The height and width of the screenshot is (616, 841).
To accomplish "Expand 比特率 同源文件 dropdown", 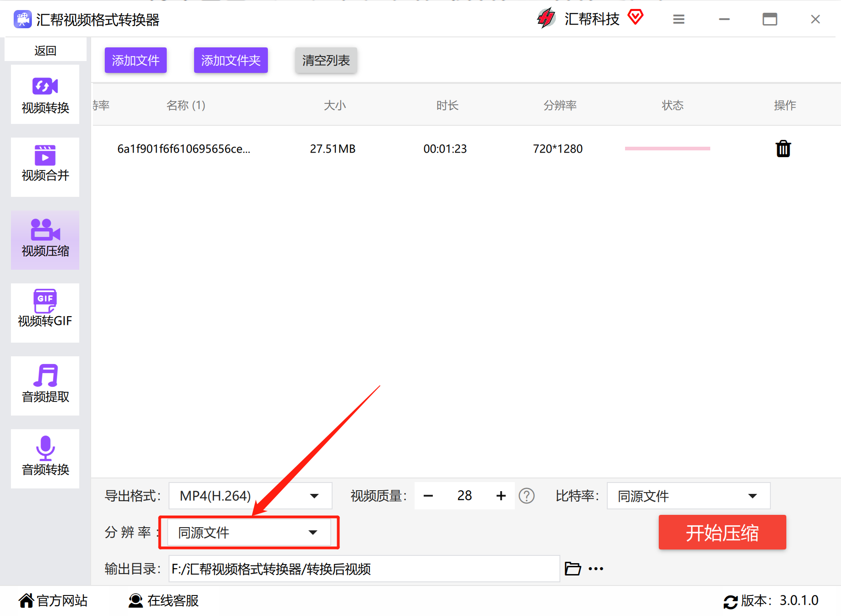I will point(688,496).
